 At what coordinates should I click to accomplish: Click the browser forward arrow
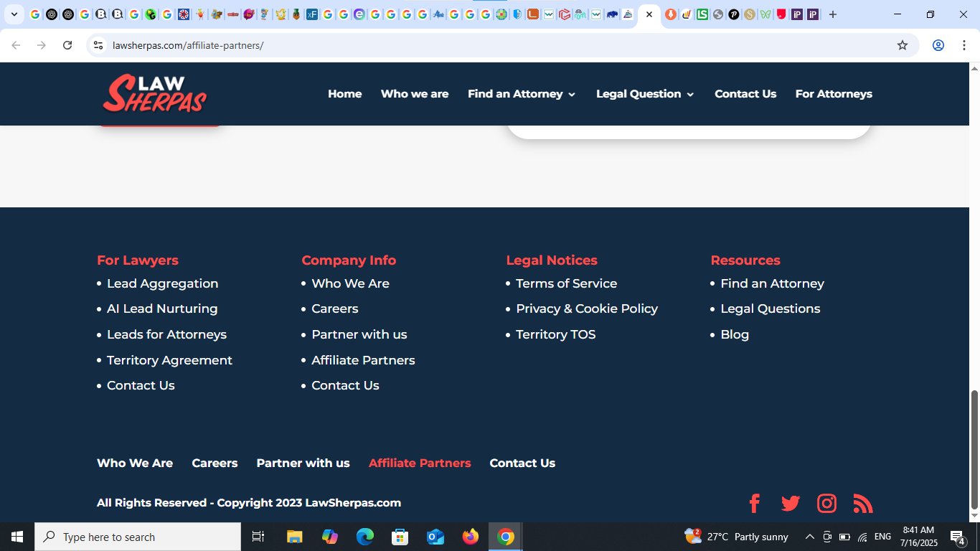pos(42,45)
